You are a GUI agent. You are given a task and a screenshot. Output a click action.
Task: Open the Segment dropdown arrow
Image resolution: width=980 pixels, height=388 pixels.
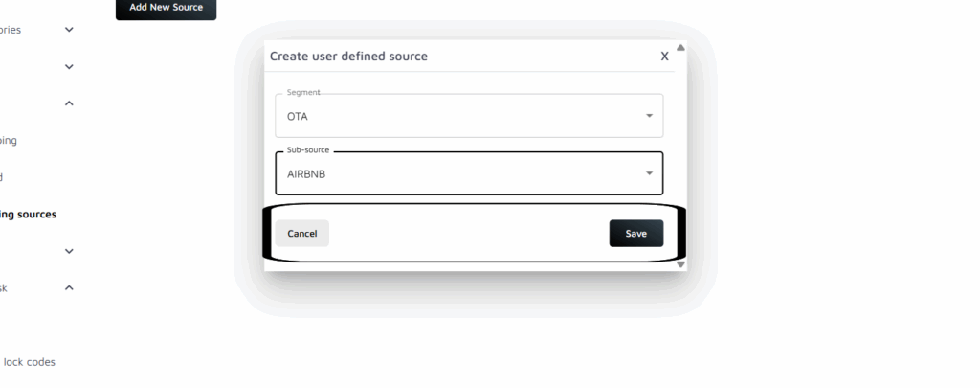click(649, 116)
